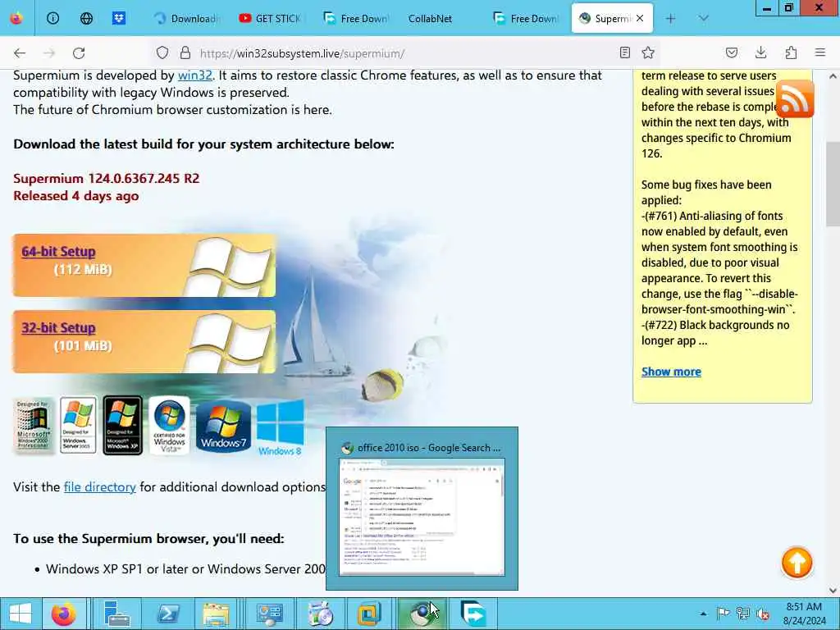The image size is (840, 630).
Task: Switch to the GET STICK YouTube tab
Action: [x=271, y=18]
